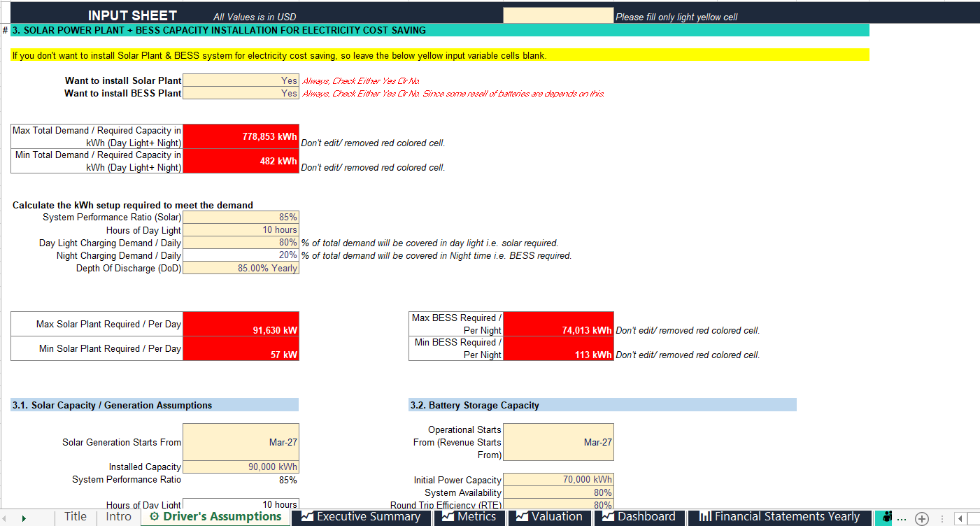Select 'Max BESS Required / Per Night' label
Screen dimensions: 980x526
click(x=456, y=324)
